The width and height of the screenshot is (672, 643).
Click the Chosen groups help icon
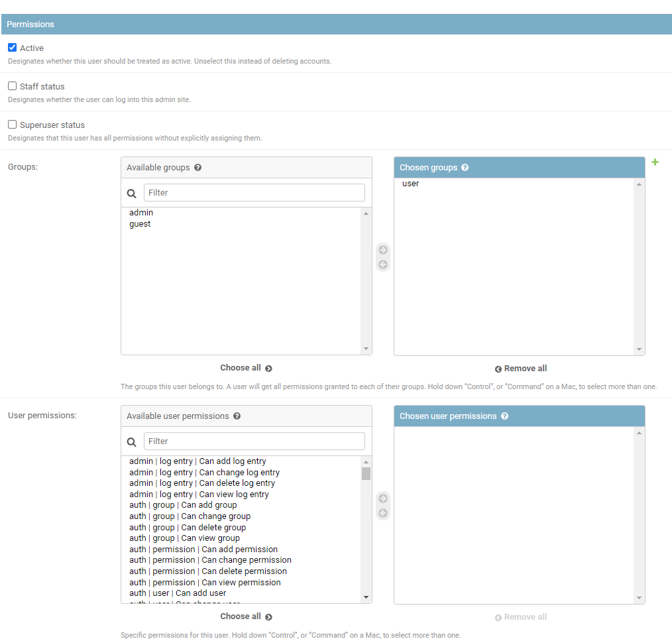coord(465,168)
